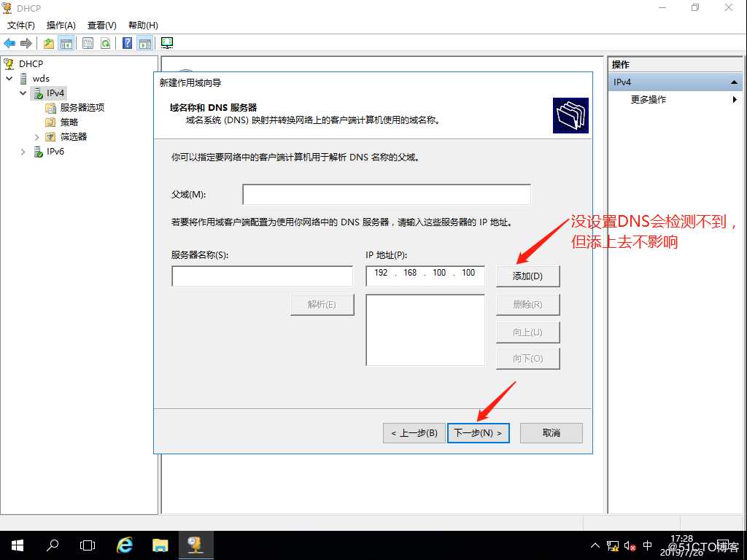Click the Forward arrow toolbar icon
This screenshot has width=747, height=560.
pyautogui.click(x=26, y=43)
